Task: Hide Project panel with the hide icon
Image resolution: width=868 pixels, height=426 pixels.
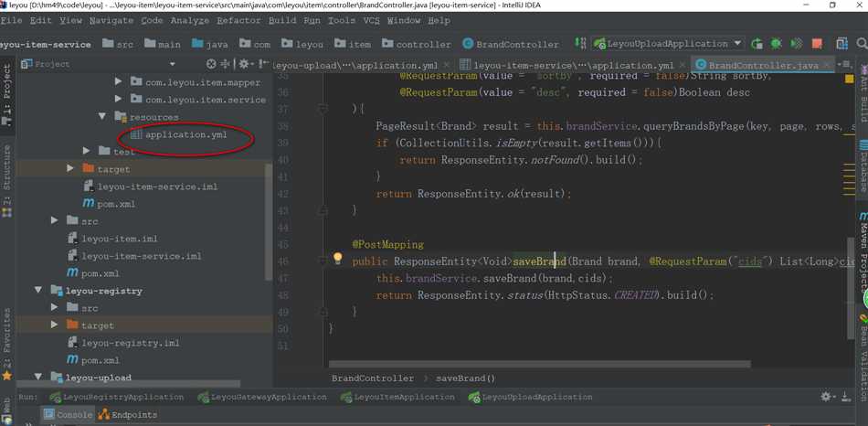Action: pos(265,64)
